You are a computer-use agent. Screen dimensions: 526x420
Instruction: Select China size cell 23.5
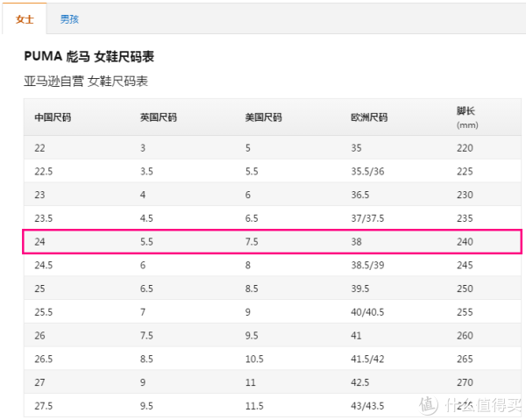click(44, 218)
